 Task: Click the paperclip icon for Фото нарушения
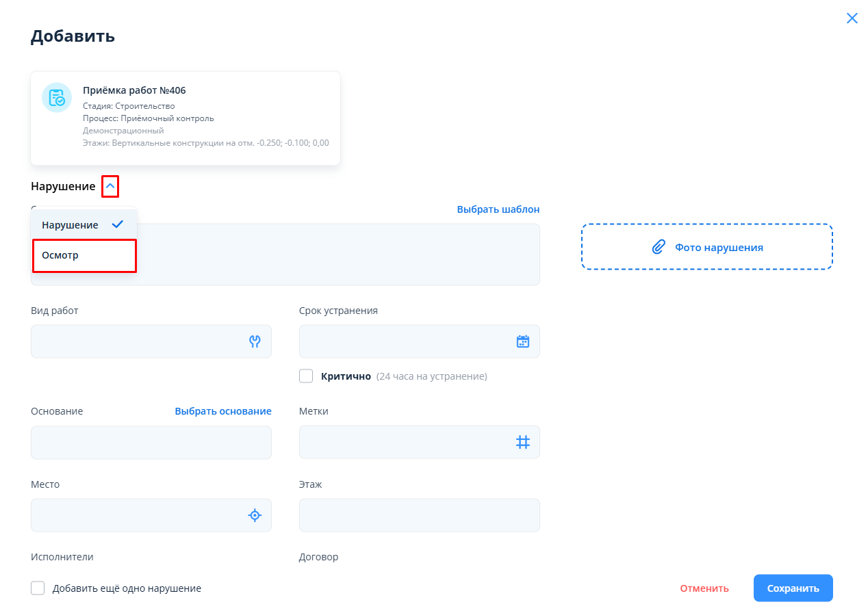[x=658, y=247]
